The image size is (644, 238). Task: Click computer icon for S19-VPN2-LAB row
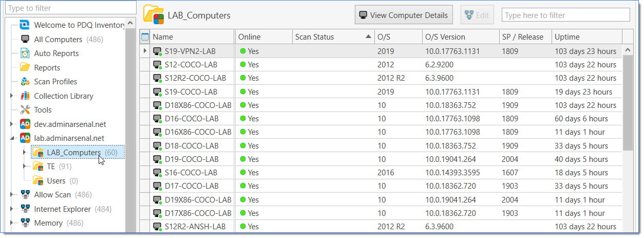(158, 51)
